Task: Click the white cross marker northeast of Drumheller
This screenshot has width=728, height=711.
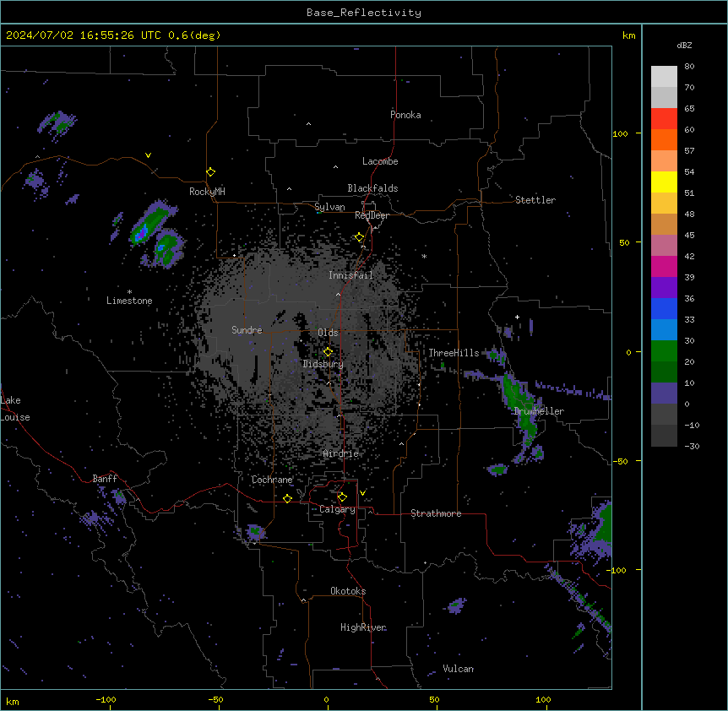Action: click(x=517, y=317)
